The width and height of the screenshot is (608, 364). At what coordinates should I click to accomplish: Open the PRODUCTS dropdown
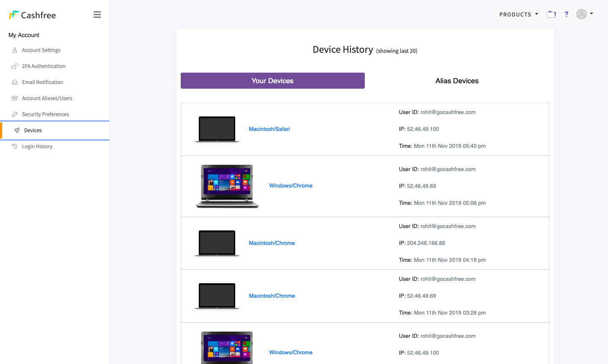518,14
